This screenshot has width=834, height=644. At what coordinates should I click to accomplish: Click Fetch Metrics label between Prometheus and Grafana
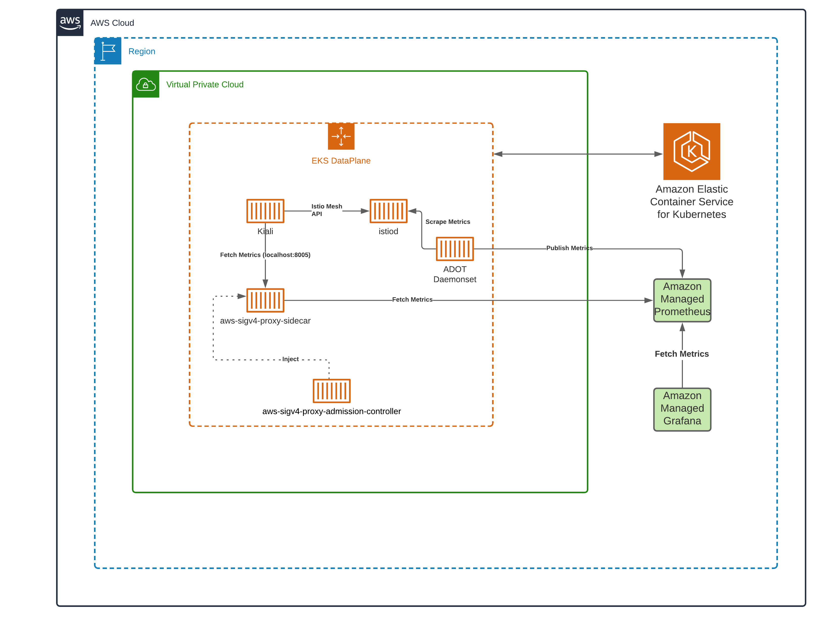pyautogui.click(x=682, y=354)
